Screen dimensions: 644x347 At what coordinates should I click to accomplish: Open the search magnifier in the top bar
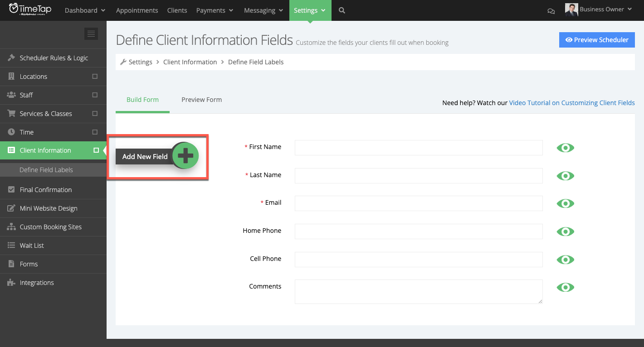click(342, 10)
